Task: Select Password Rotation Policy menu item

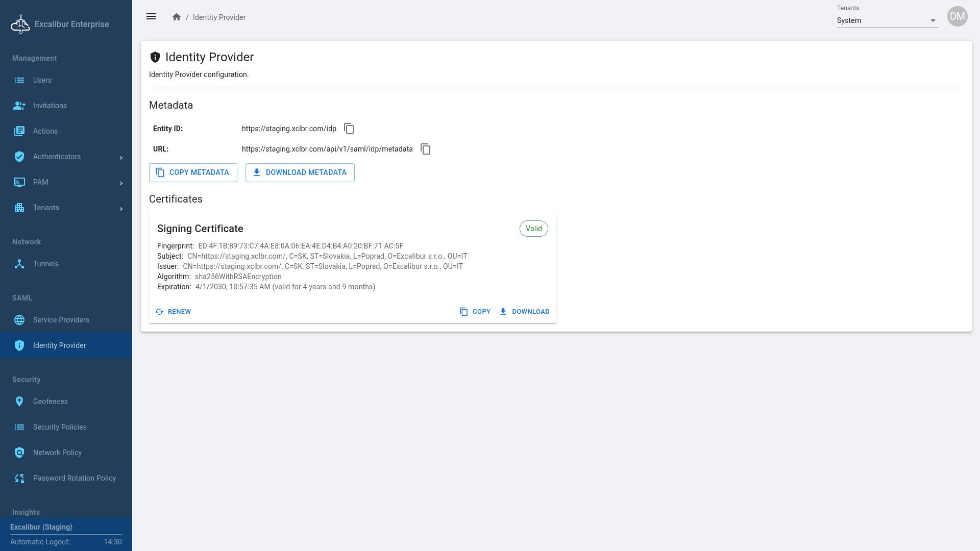Action: point(74,478)
